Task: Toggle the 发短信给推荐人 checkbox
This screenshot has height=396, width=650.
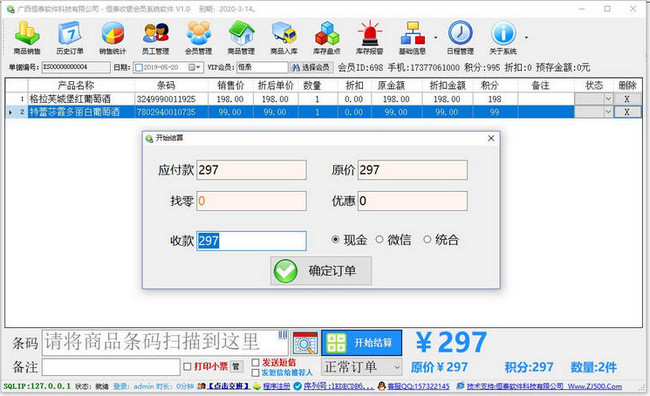Action: click(x=255, y=372)
